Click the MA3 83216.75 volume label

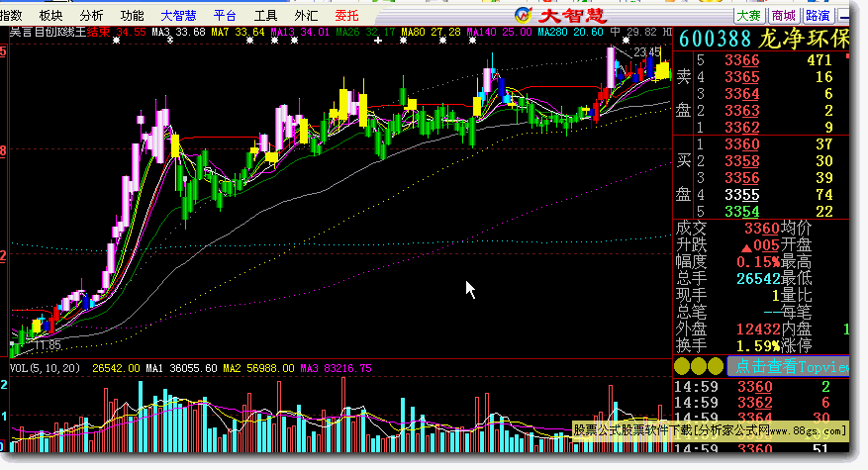point(337,368)
